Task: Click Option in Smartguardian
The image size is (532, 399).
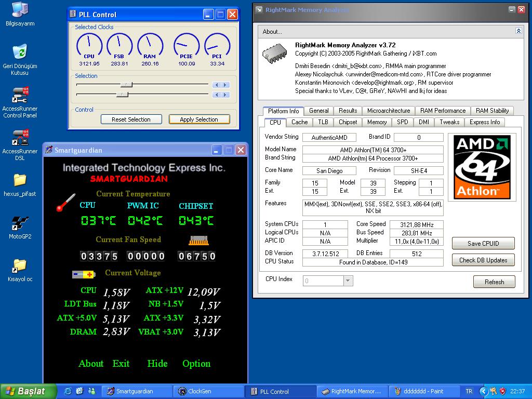Action: click(196, 364)
